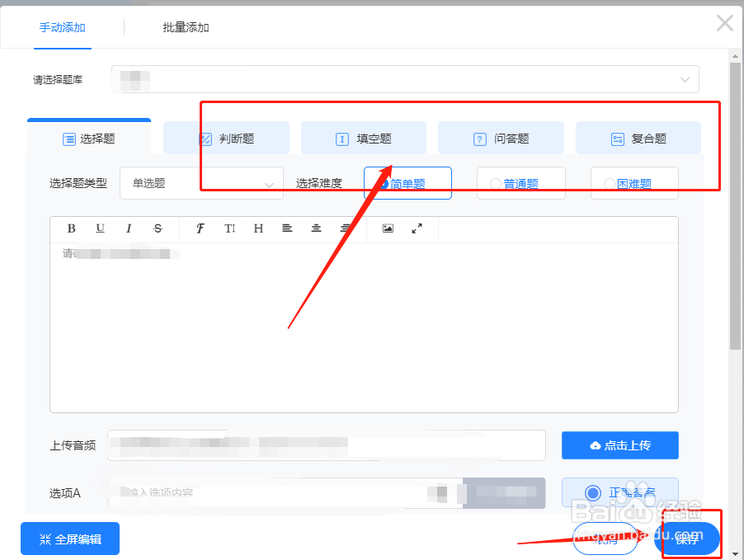Apply underline formatting

point(100,229)
